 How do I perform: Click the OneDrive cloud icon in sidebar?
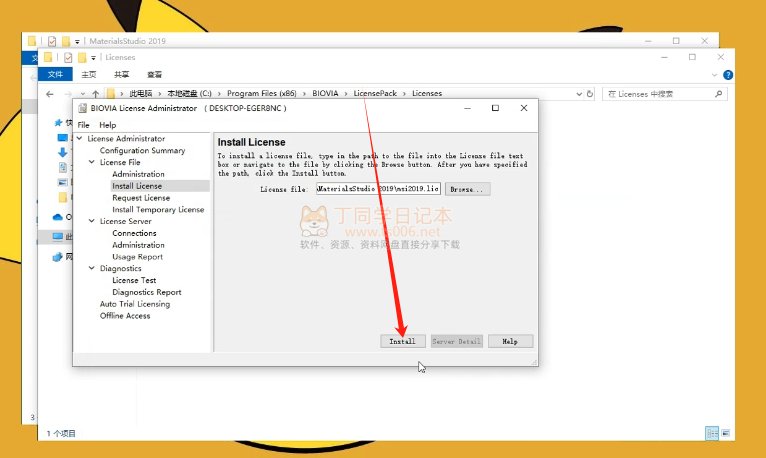[58, 217]
